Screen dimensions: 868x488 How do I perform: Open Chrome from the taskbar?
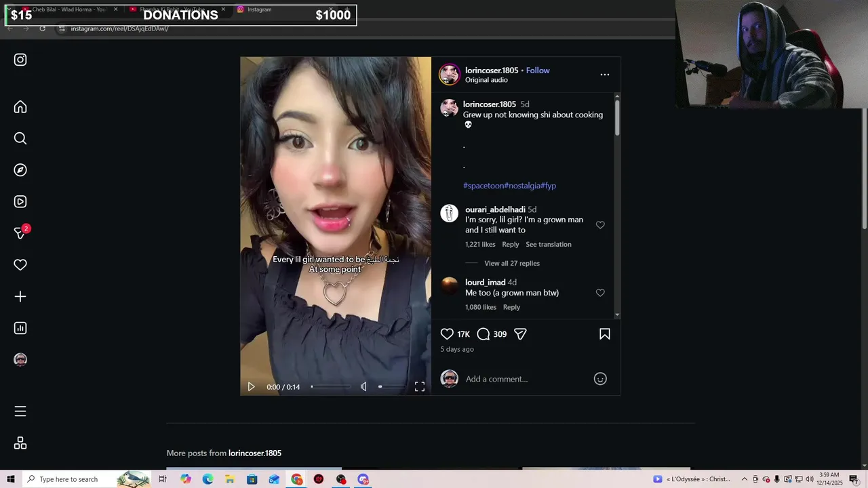click(x=297, y=479)
